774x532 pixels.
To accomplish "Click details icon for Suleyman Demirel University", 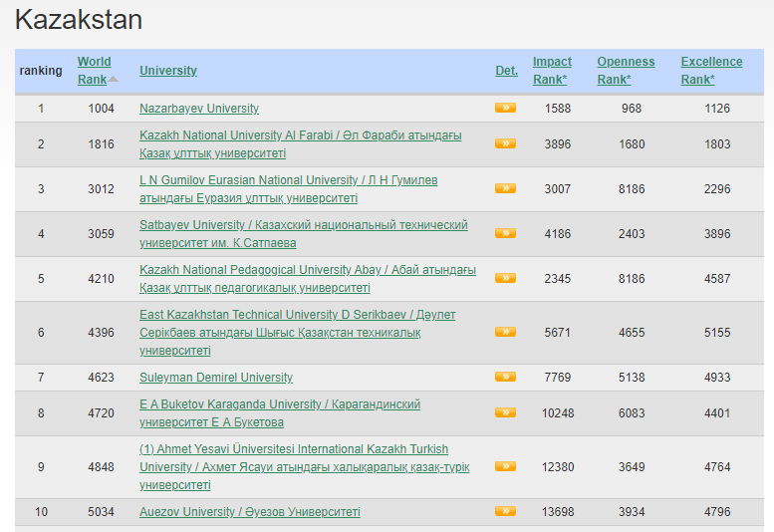I will click(505, 377).
